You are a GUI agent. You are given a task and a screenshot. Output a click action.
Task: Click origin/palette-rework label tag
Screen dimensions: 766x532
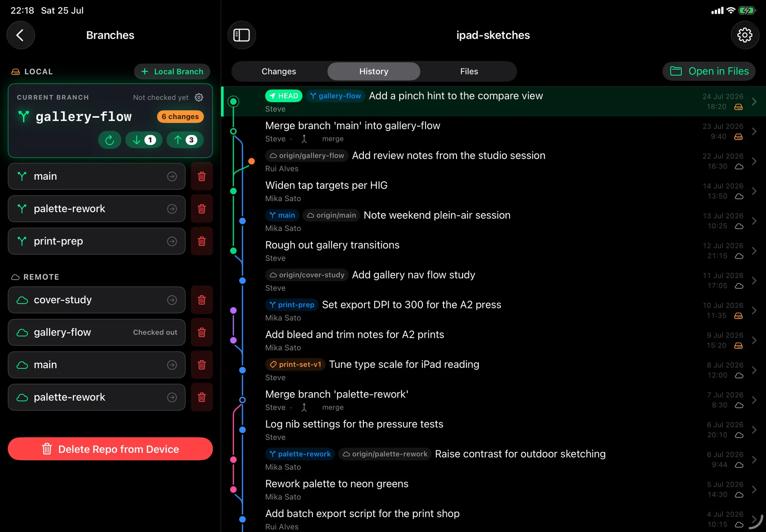click(385, 454)
